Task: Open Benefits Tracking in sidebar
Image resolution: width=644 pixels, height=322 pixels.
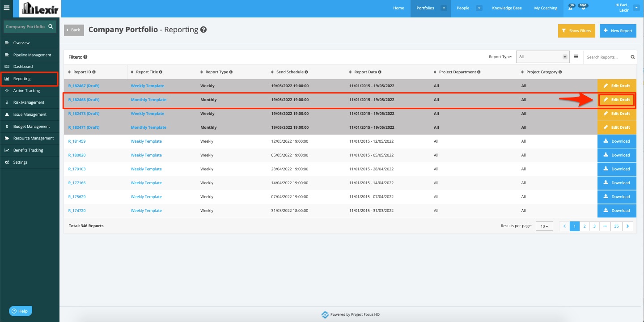Action: point(30,150)
